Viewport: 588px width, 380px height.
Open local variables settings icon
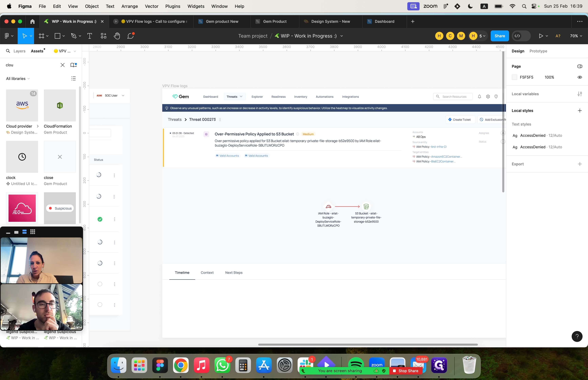pyautogui.click(x=580, y=94)
